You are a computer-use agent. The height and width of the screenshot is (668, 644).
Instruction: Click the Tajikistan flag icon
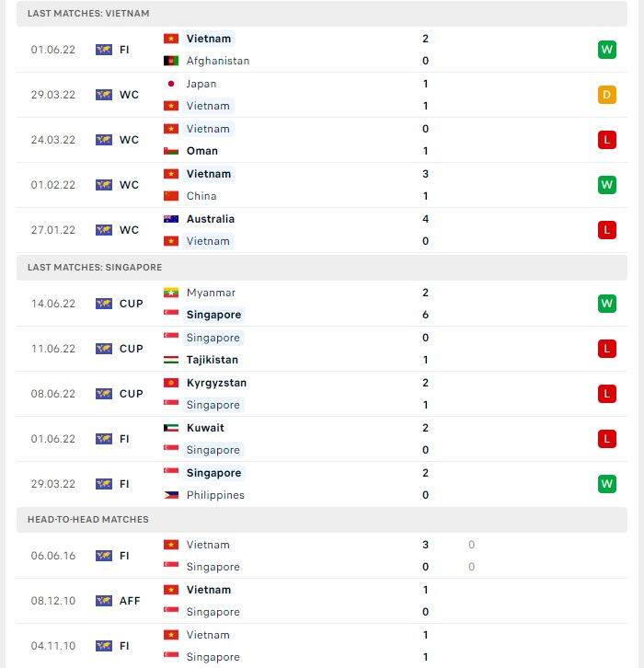click(x=171, y=360)
